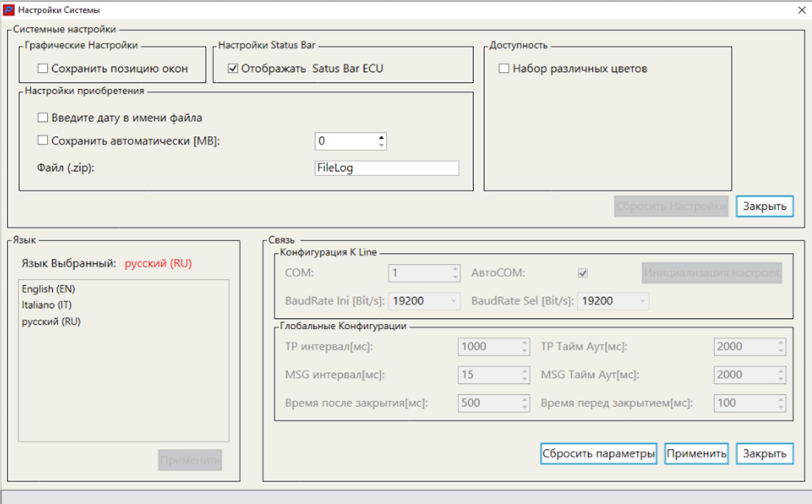Open BaudRate Ini dropdown
Viewport: 812px width, 504px height.
(425, 301)
